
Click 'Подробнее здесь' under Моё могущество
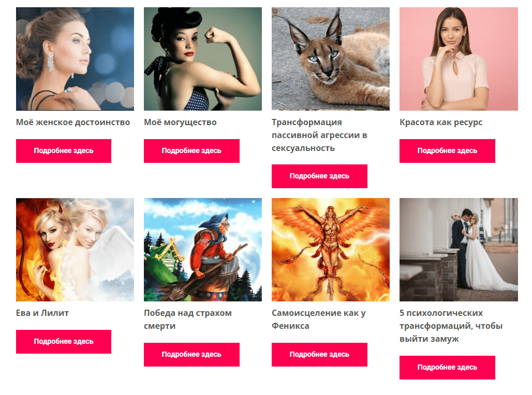(191, 151)
